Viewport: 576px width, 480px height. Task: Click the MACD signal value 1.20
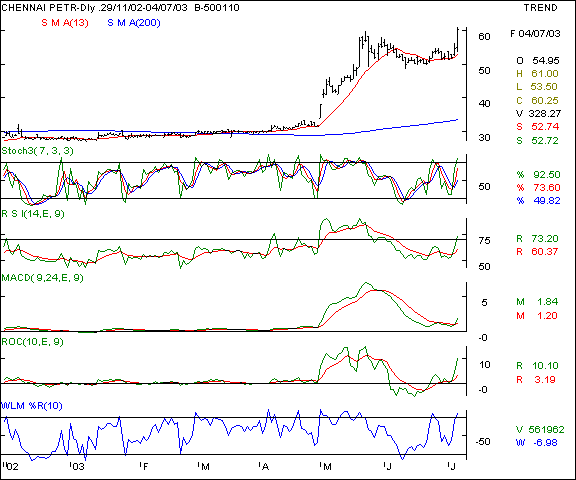(547, 316)
